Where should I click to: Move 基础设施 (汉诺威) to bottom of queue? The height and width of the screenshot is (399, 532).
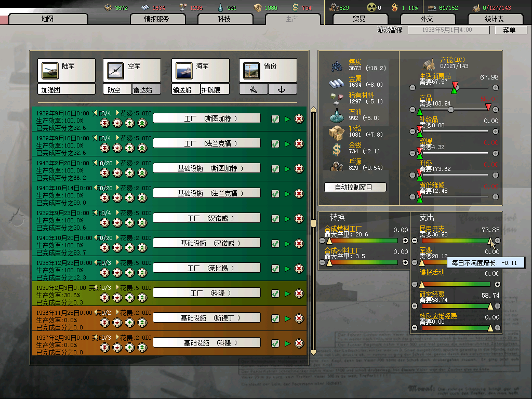105,248
